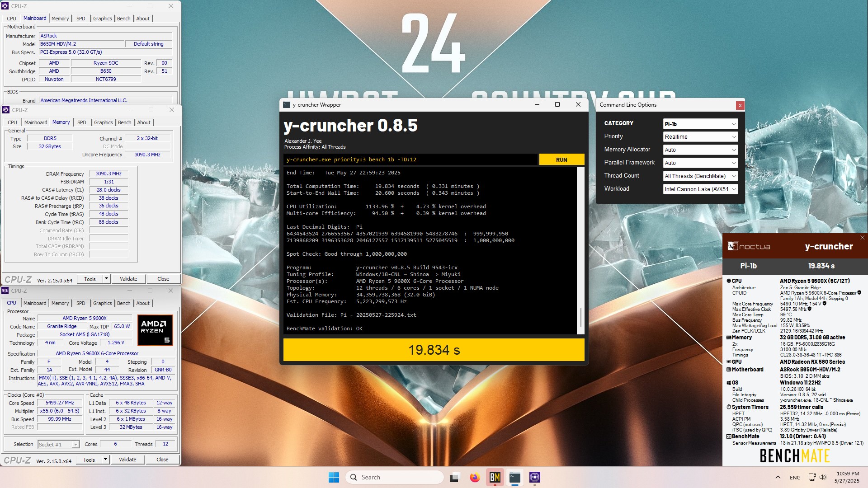Open the CPU-Z taskbar icon
This screenshot has width=868, height=488.
535,477
